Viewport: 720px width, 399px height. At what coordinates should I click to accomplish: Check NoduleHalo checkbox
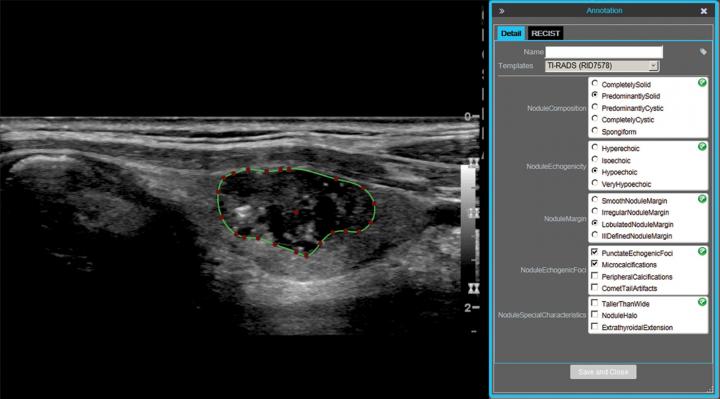[595, 314]
